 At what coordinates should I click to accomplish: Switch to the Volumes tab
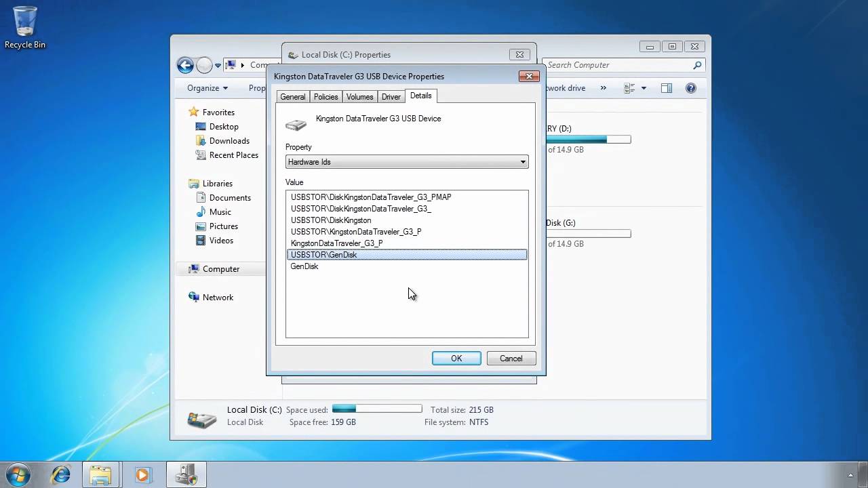click(x=359, y=97)
